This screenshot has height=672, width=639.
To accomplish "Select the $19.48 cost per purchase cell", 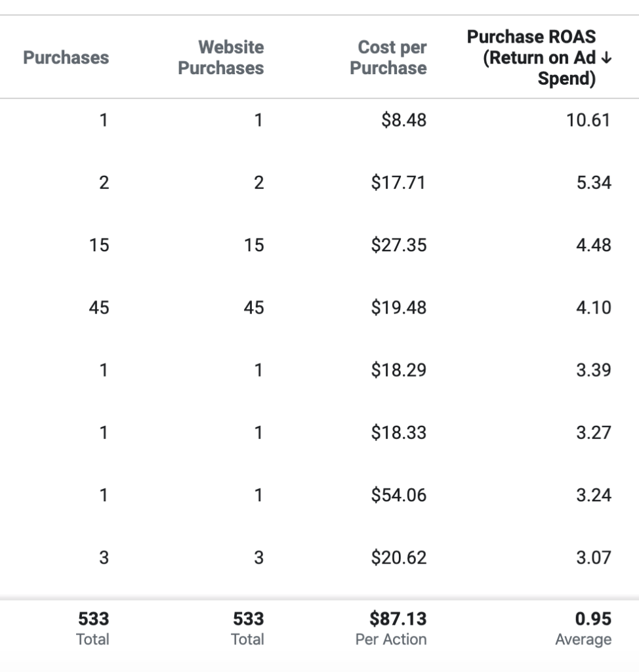I will click(x=399, y=308).
